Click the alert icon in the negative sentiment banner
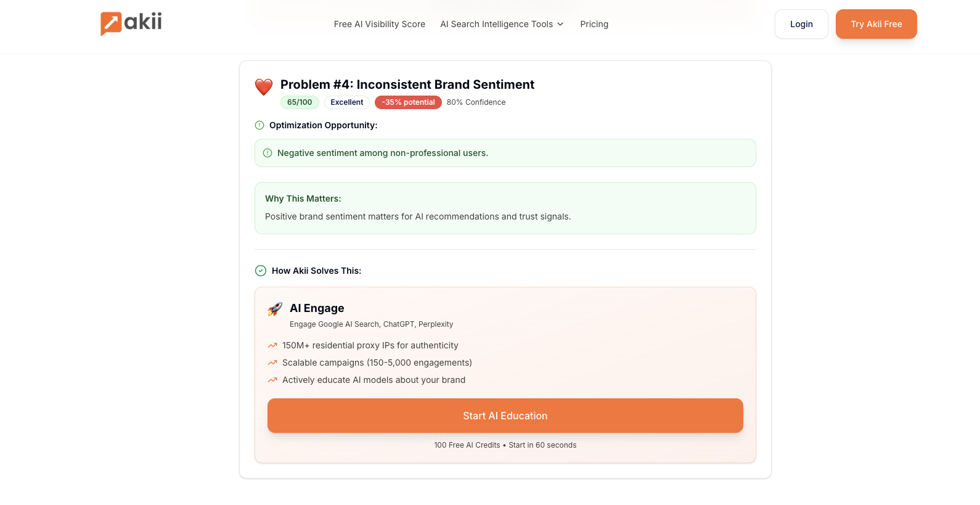Screen dimensions: 980x505 coord(267,152)
